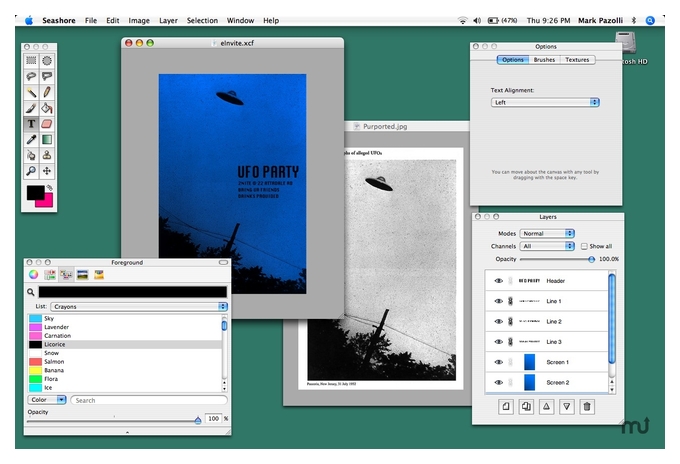Hide the Line 1 layer
680x464 pixels.
[x=499, y=301]
